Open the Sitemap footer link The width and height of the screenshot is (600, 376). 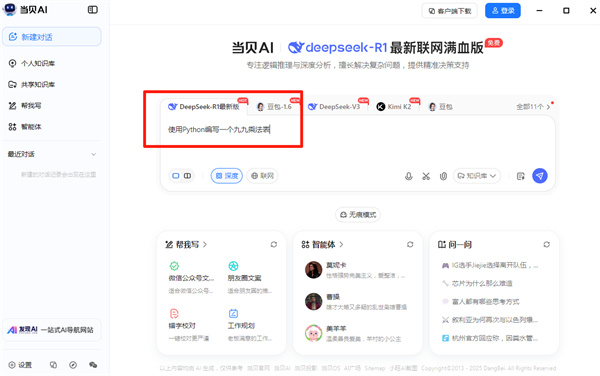[x=374, y=368]
